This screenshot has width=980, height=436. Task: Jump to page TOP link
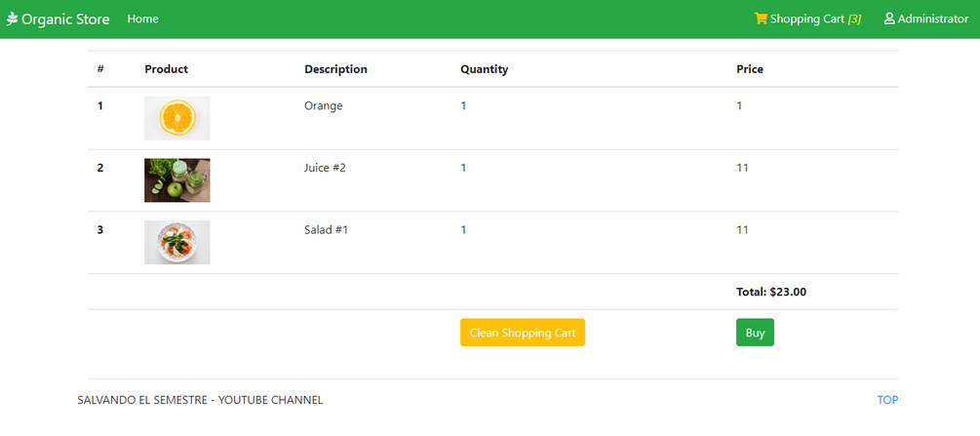(887, 400)
